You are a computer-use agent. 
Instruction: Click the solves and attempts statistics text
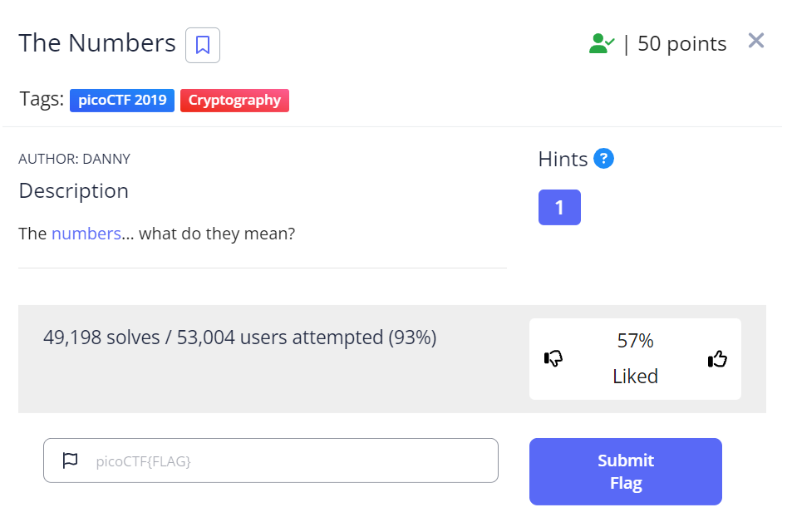[239, 337]
